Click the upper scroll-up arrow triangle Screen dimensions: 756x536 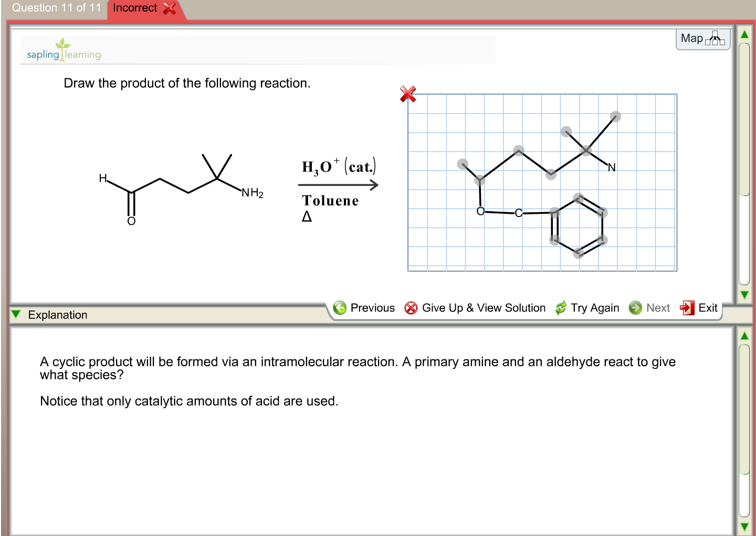(x=744, y=33)
